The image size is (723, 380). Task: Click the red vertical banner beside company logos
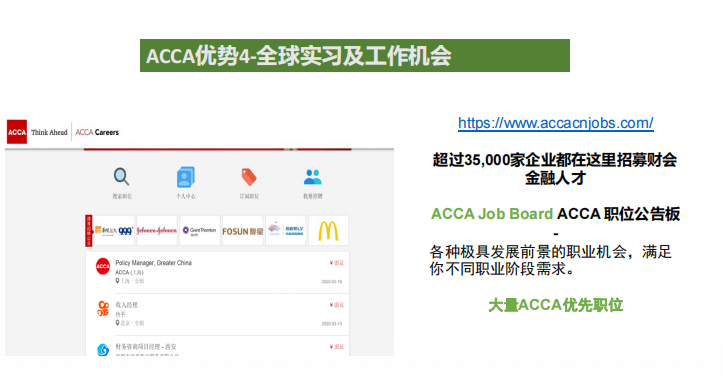pos(89,230)
